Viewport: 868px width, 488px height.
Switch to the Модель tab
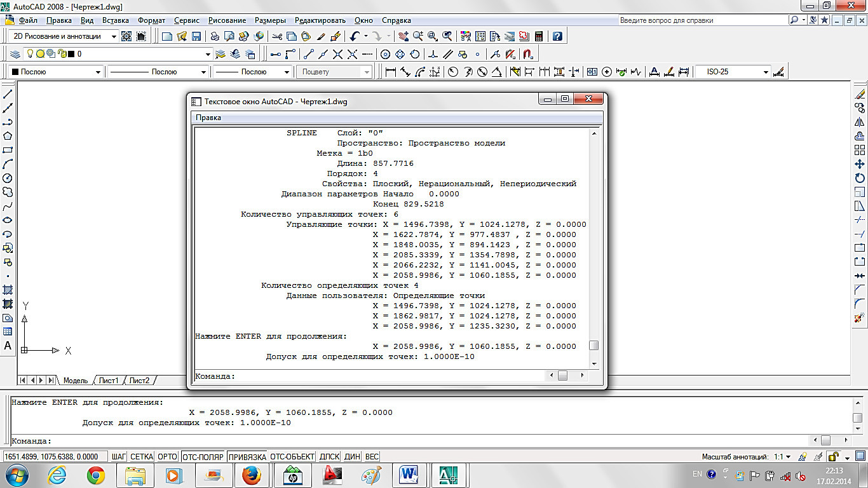pyautogui.click(x=75, y=381)
